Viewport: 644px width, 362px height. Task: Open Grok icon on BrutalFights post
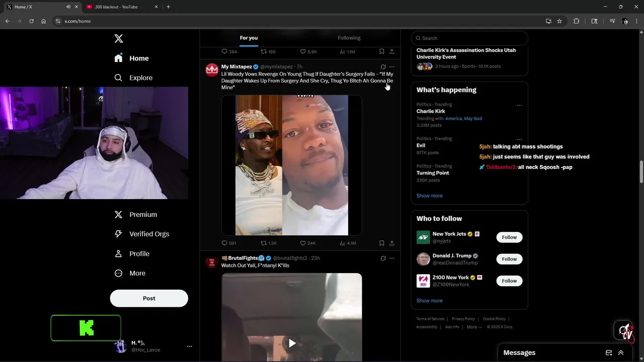click(x=383, y=258)
